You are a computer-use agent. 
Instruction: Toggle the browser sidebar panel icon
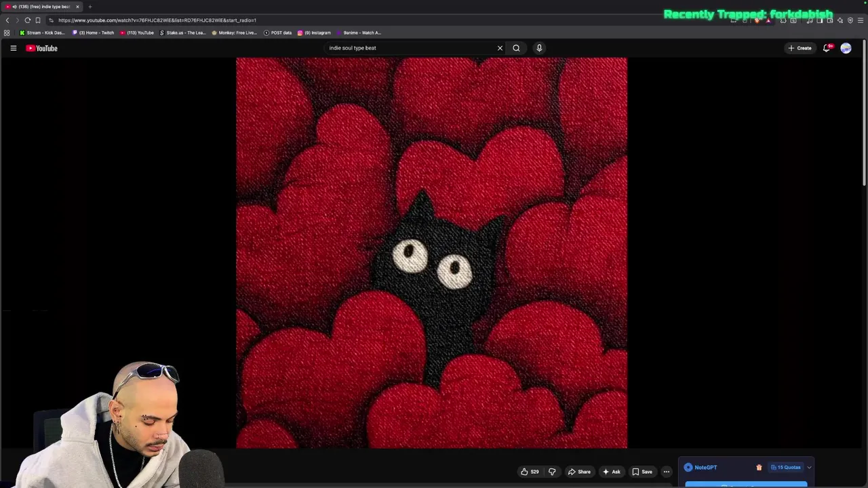[820, 21]
